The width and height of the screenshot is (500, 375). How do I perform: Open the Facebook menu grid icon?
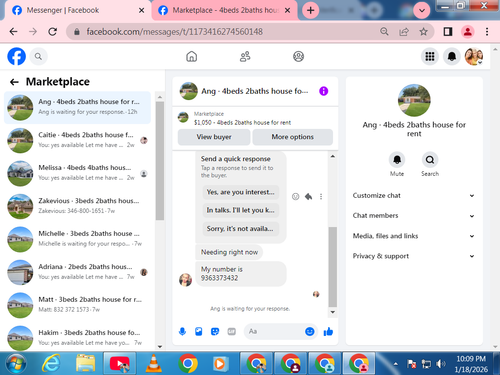click(430, 56)
